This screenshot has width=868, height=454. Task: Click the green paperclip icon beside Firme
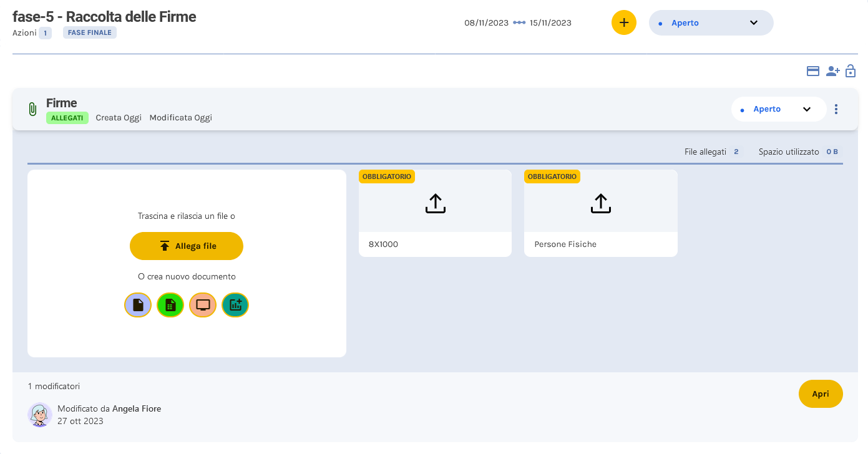32,109
